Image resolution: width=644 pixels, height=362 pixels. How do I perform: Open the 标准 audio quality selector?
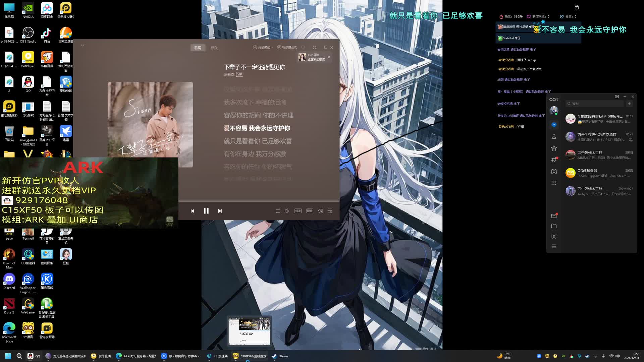(x=298, y=211)
